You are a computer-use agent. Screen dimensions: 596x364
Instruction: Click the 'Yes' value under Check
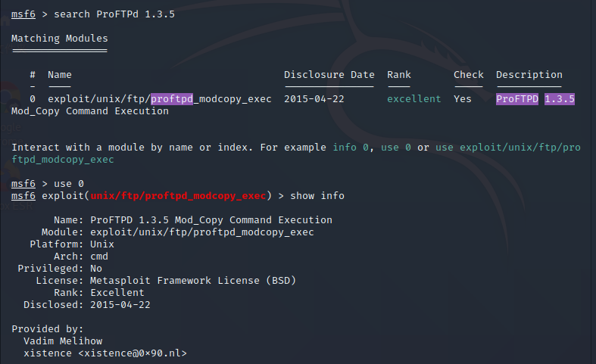pyautogui.click(x=462, y=99)
